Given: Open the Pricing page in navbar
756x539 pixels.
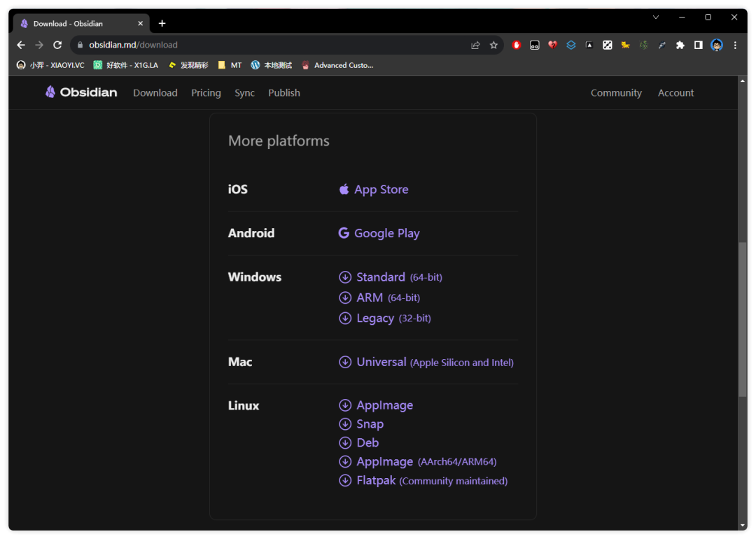Looking at the screenshot, I should pyautogui.click(x=206, y=93).
